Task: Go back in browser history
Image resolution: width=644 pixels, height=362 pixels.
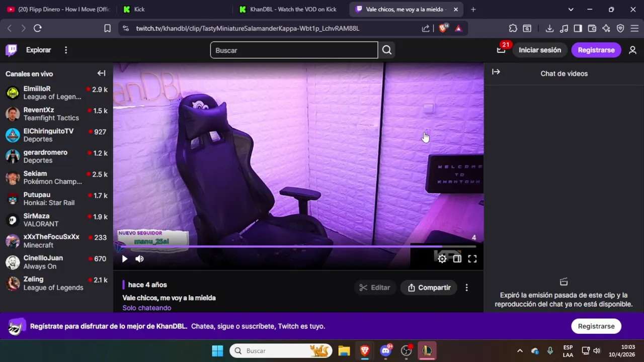Action: click(x=10, y=28)
